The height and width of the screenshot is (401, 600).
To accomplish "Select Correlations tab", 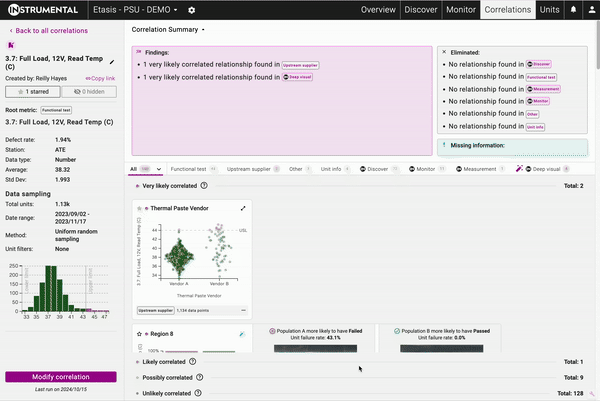I will point(508,10).
